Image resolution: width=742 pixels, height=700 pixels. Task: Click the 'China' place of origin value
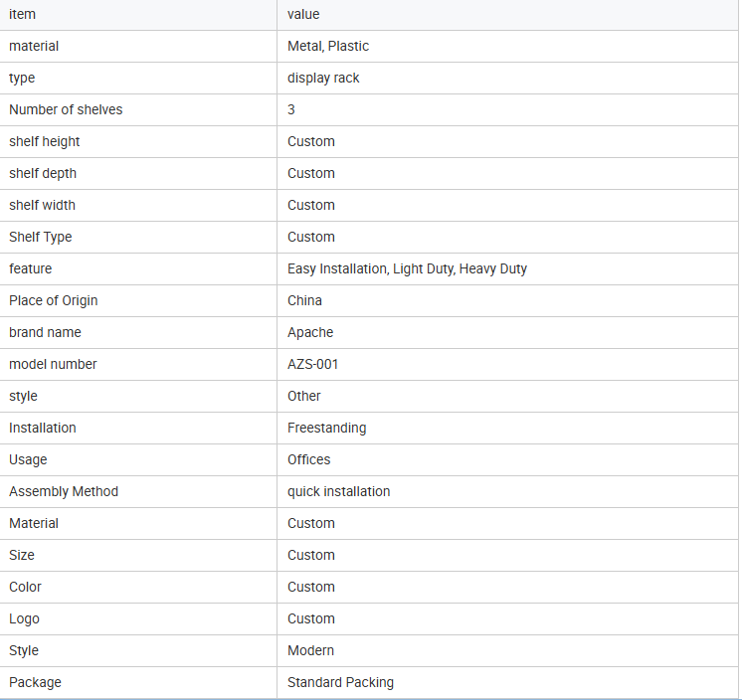pos(304,300)
